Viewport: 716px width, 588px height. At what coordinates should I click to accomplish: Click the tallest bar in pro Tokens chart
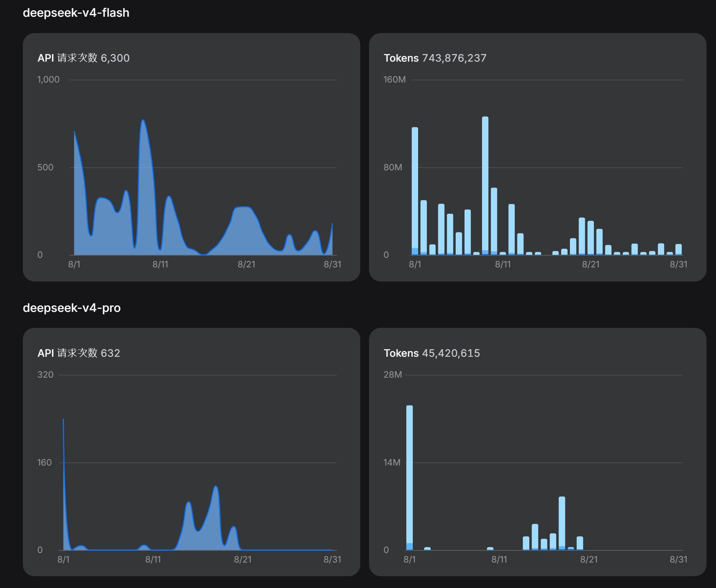pos(409,478)
